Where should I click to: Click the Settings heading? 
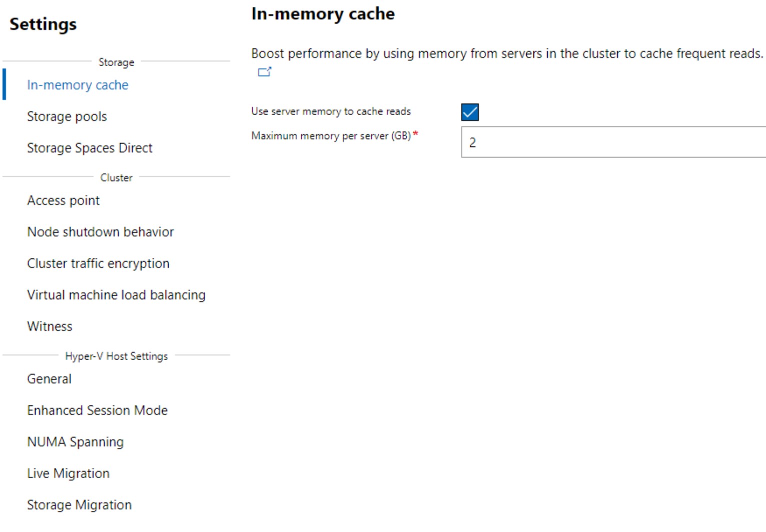click(43, 23)
